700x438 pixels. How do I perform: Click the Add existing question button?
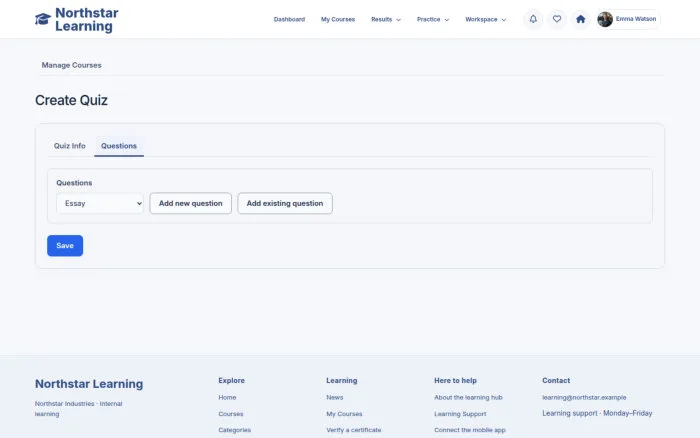coord(285,203)
